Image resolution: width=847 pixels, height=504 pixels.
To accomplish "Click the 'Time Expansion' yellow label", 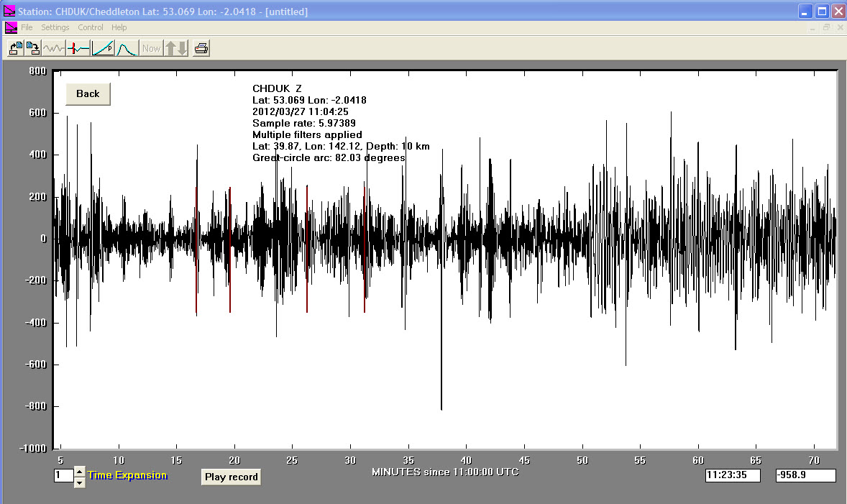I will tap(127, 475).
